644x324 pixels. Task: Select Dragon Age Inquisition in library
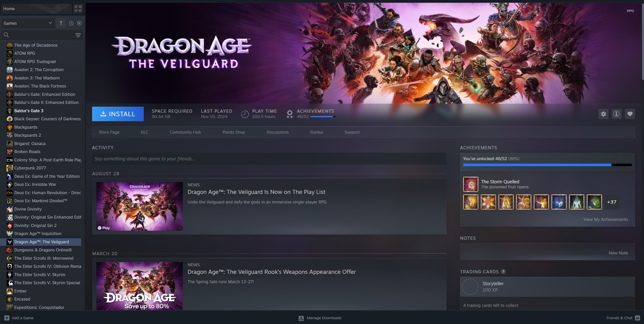click(41, 233)
